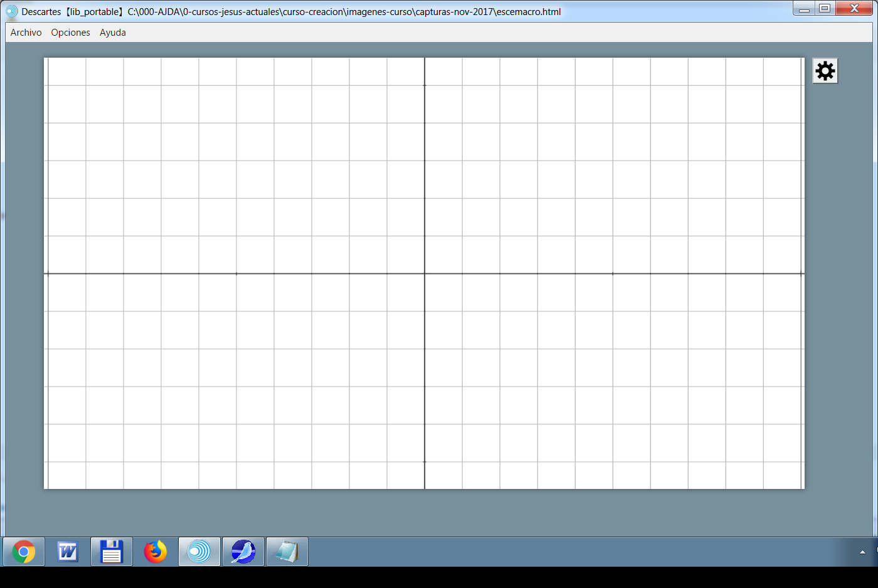Open the scene configuration gear icon
Viewport: 878px width, 588px height.
(x=825, y=71)
